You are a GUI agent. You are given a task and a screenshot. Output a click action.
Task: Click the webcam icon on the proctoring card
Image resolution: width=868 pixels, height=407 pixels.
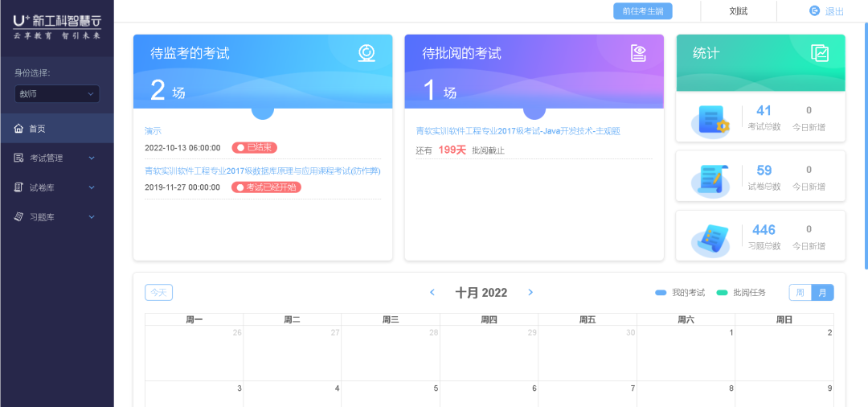click(x=366, y=53)
